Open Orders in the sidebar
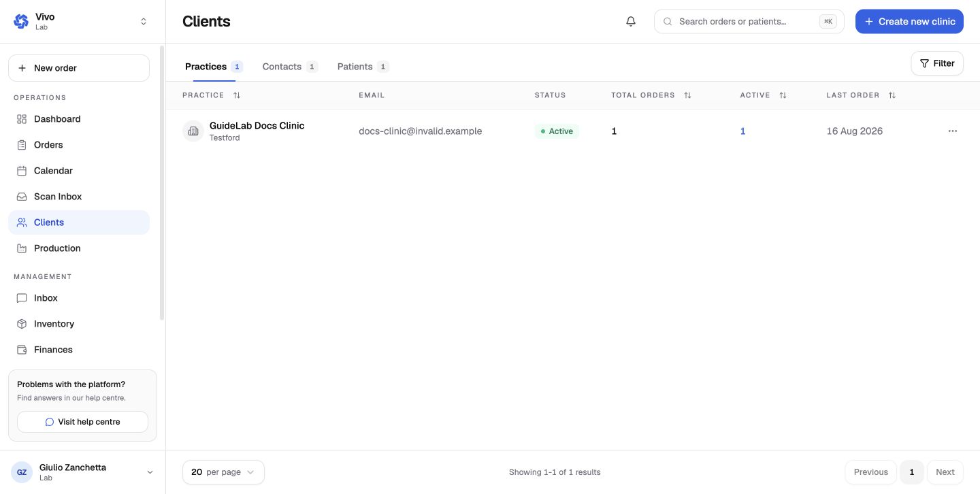The width and height of the screenshot is (980, 494). click(79, 145)
